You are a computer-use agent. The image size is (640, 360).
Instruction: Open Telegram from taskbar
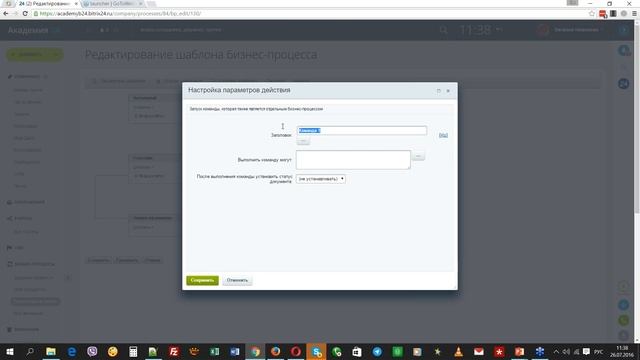coord(377,351)
